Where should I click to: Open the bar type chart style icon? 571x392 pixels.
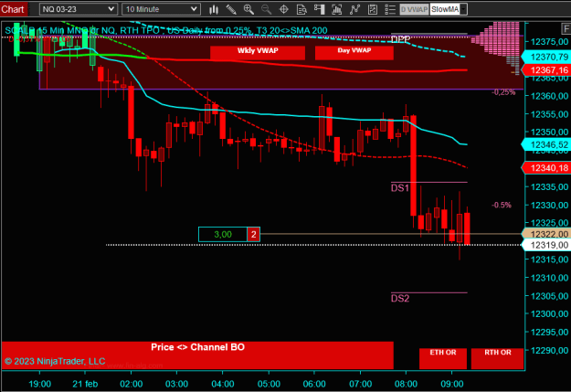click(214, 9)
